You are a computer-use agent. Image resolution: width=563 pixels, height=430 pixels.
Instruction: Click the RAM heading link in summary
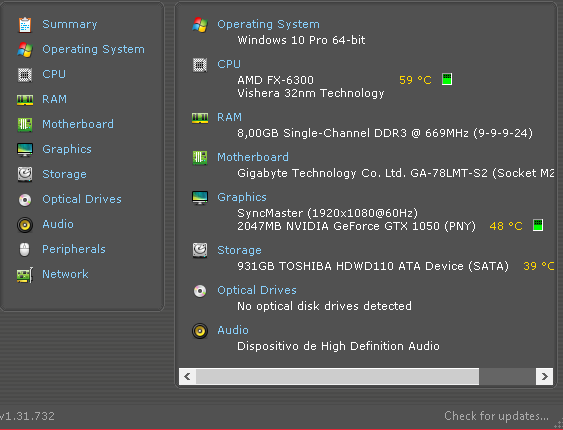229,117
